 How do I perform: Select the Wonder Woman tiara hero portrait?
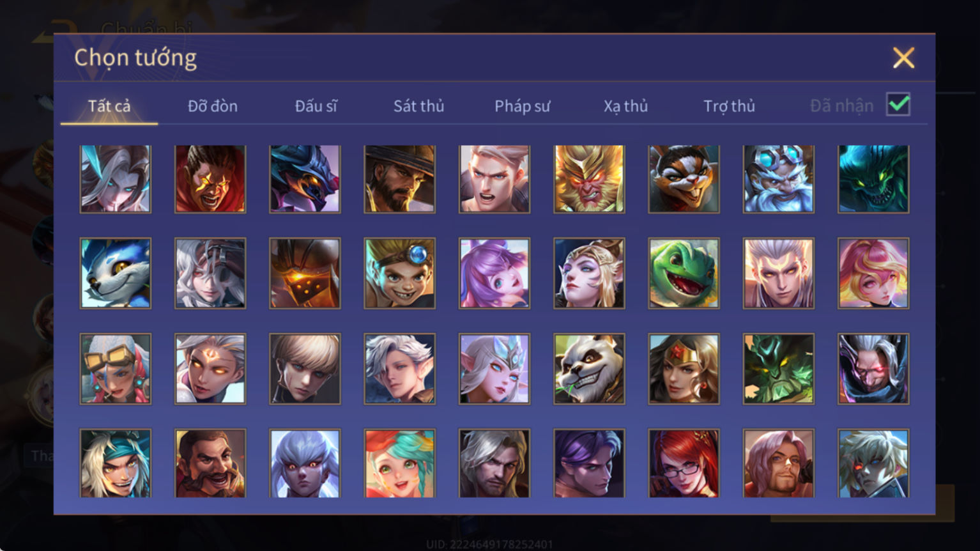684,369
